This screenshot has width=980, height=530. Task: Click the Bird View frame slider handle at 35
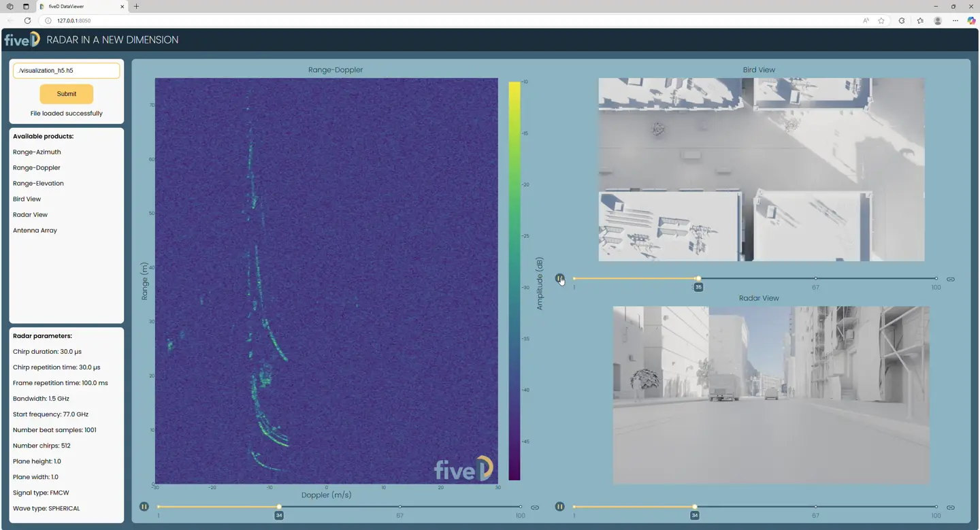click(x=698, y=278)
